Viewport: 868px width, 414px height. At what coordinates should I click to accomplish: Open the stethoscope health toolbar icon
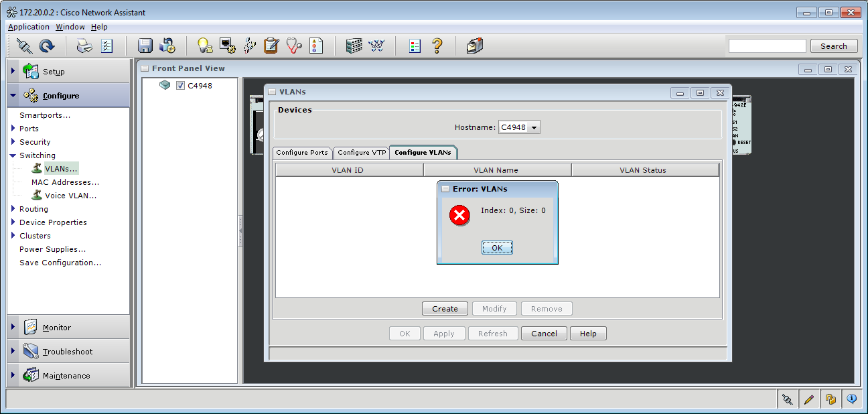(x=293, y=46)
